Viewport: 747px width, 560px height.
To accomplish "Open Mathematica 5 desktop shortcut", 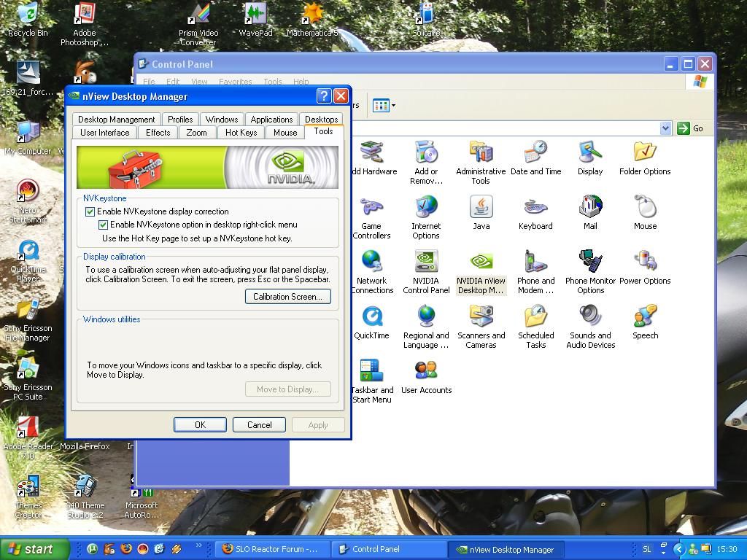I will point(312,20).
